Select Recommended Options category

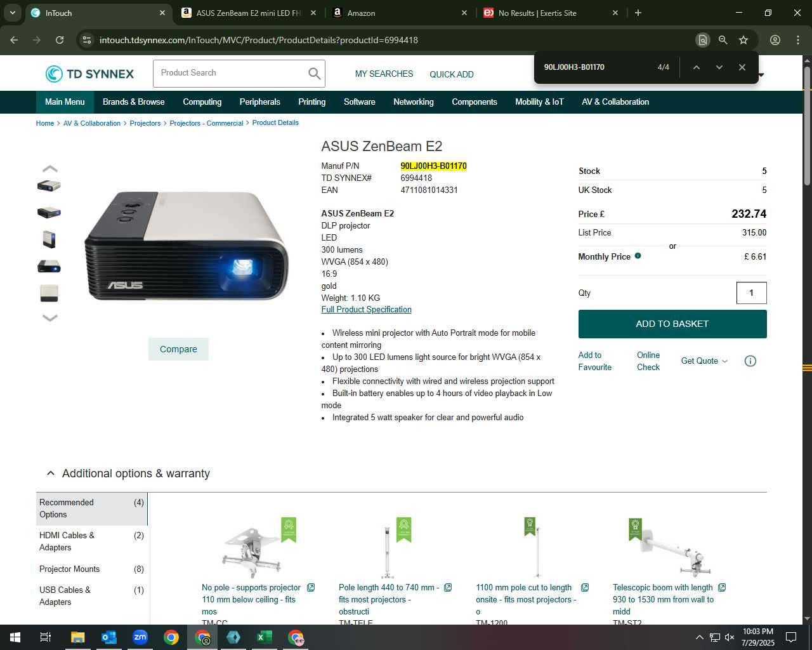click(91, 508)
